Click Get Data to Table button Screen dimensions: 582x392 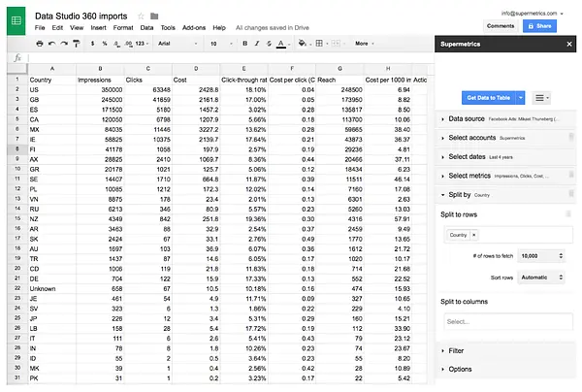(x=489, y=98)
